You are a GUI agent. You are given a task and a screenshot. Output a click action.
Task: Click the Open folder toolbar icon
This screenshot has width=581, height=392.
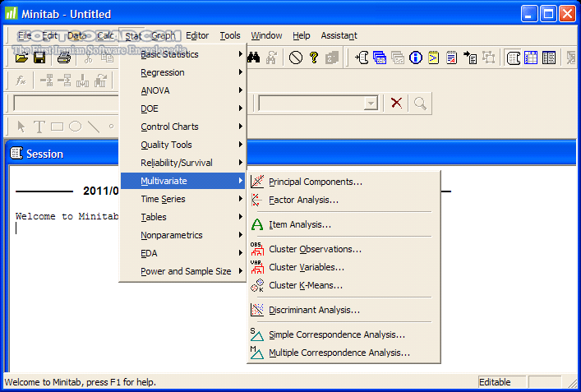pos(21,58)
